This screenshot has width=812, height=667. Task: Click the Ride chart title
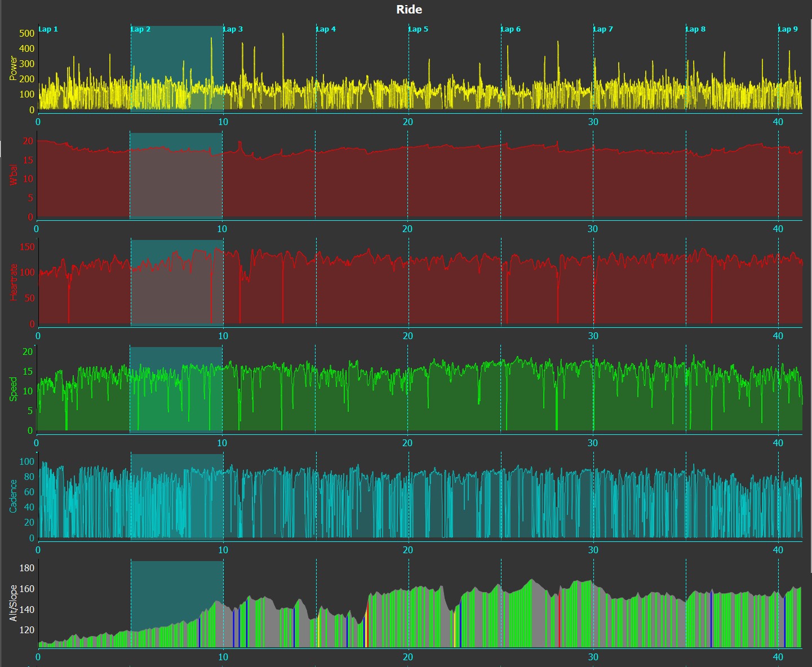pyautogui.click(x=409, y=10)
